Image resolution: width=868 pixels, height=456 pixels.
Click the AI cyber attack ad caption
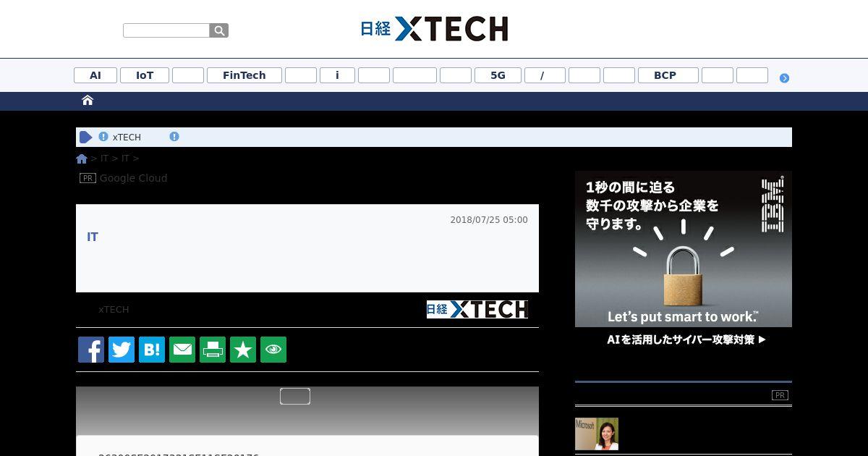click(x=686, y=339)
